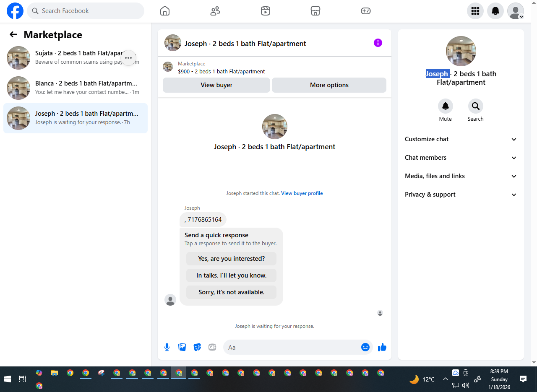The image size is (537, 392).
Task: Click the "Joseph is waiting for your response." notice in the chat
Action: [x=274, y=326]
